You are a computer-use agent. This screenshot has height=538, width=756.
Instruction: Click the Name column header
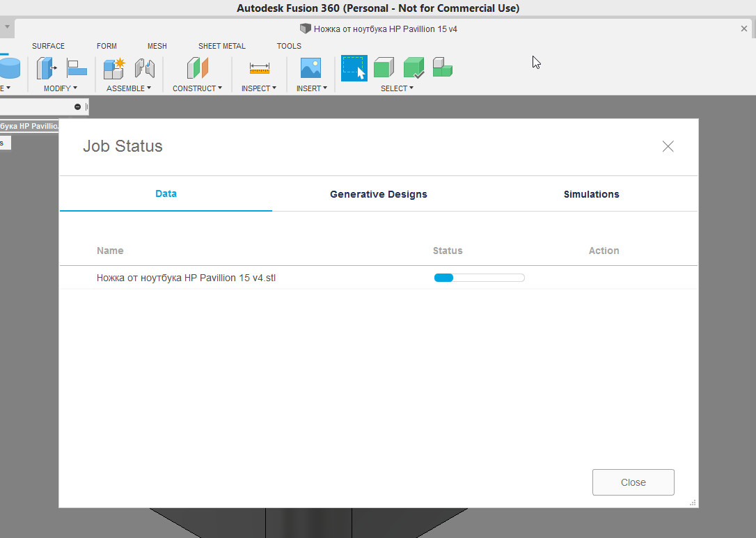click(x=110, y=251)
